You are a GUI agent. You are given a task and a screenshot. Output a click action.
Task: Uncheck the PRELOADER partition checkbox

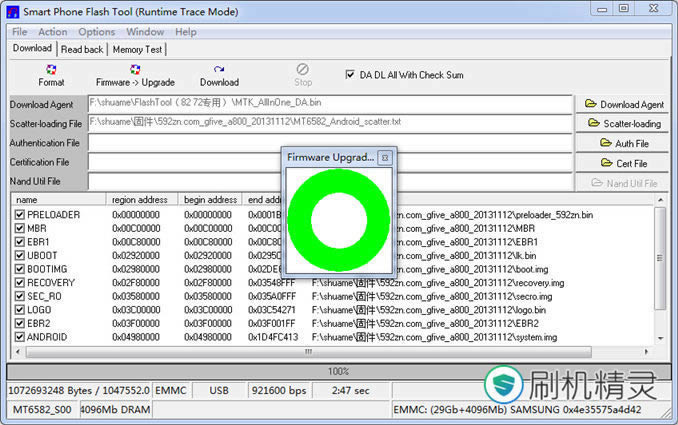point(20,215)
